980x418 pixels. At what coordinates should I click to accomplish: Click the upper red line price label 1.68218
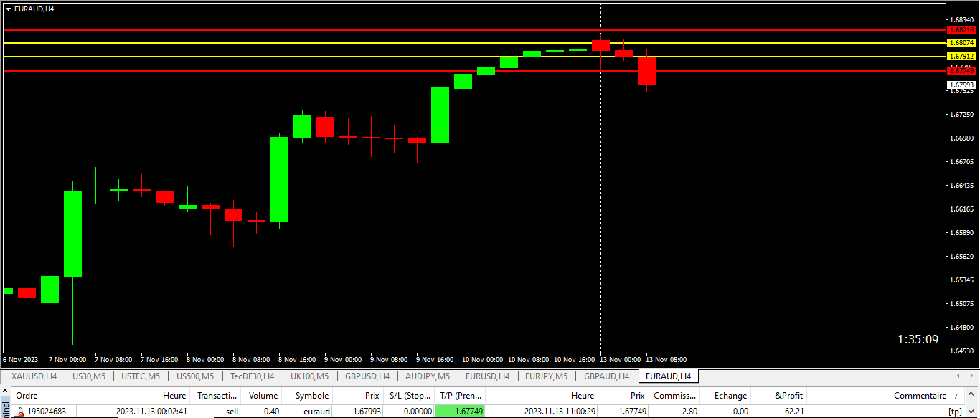(x=961, y=30)
